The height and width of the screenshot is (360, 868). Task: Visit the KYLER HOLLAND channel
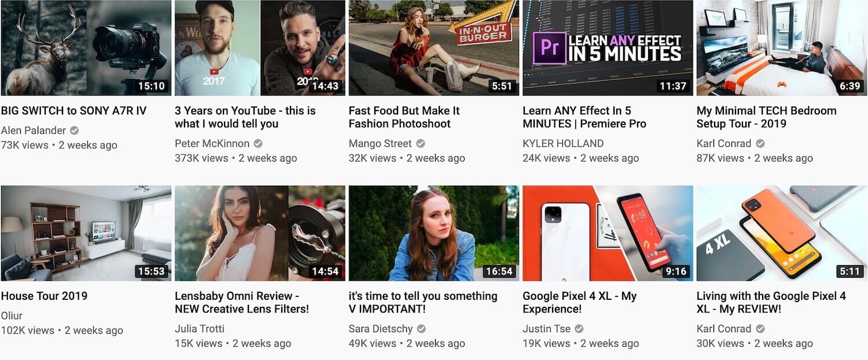(x=563, y=144)
